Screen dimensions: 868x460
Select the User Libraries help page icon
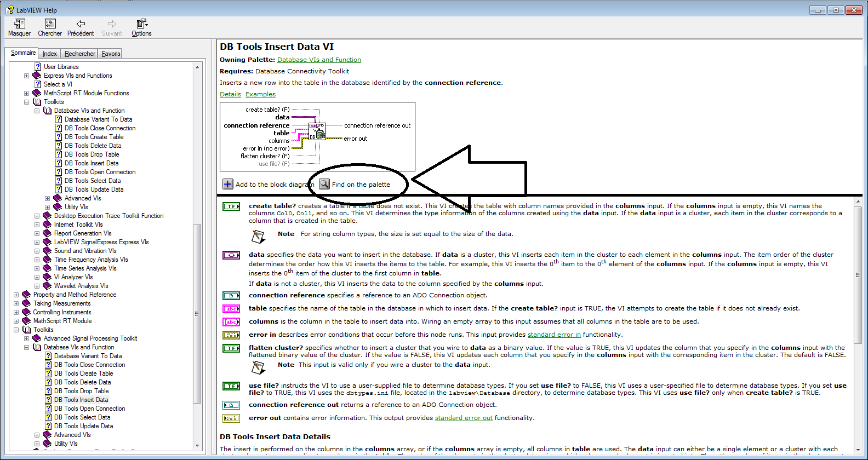tap(38, 67)
